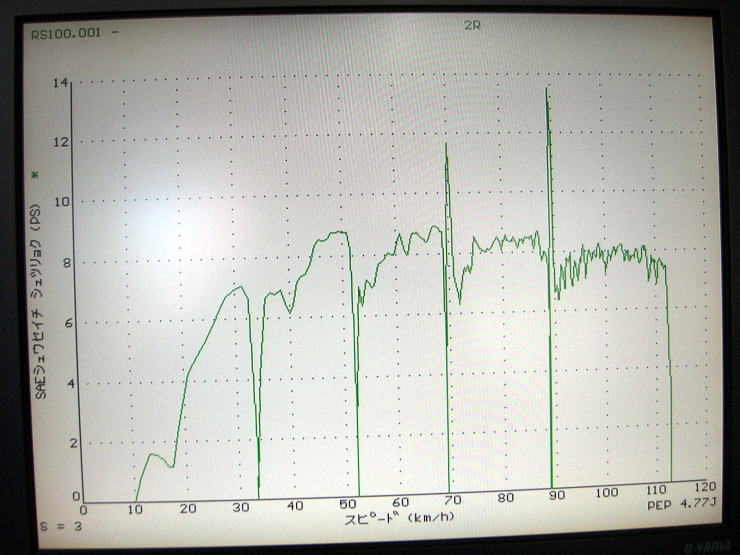Click the 2R title at top
The height and width of the screenshot is (555, 740).
tap(472, 25)
